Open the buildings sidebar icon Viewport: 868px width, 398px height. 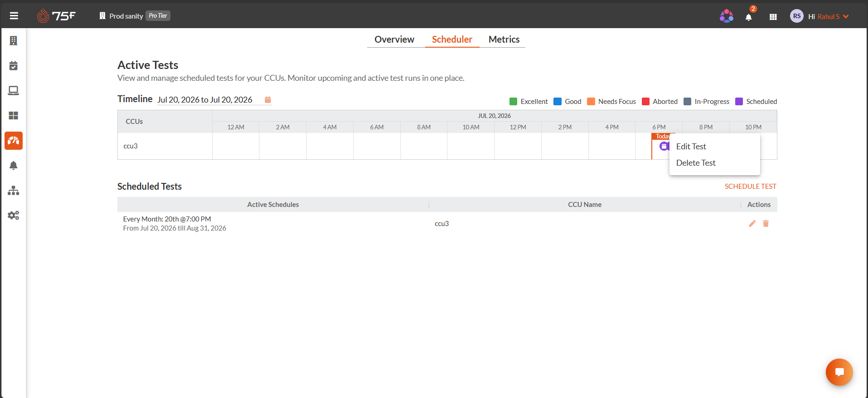pyautogui.click(x=14, y=41)
